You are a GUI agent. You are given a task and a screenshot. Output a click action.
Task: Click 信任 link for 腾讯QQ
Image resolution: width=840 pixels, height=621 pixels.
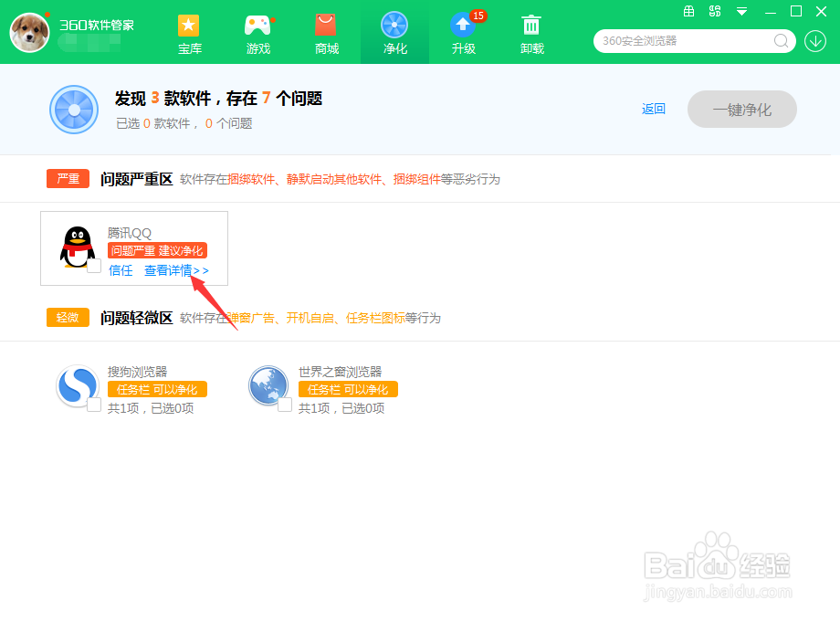point(121,270)
